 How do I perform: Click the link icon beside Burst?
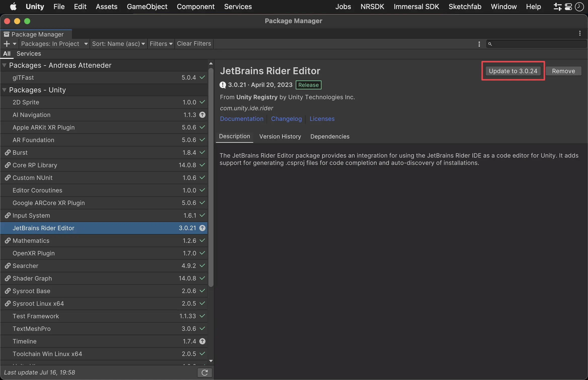(x=8, y=153)
